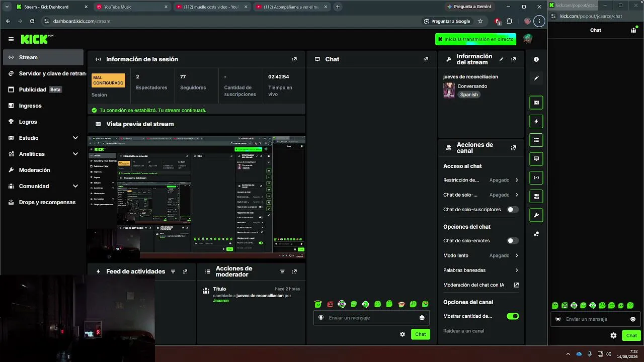Pop out the Acciones de canal panel
Image resolution: width=644 pixels, height=362 pixels.
pyautogui.click(x=514, y=148)
